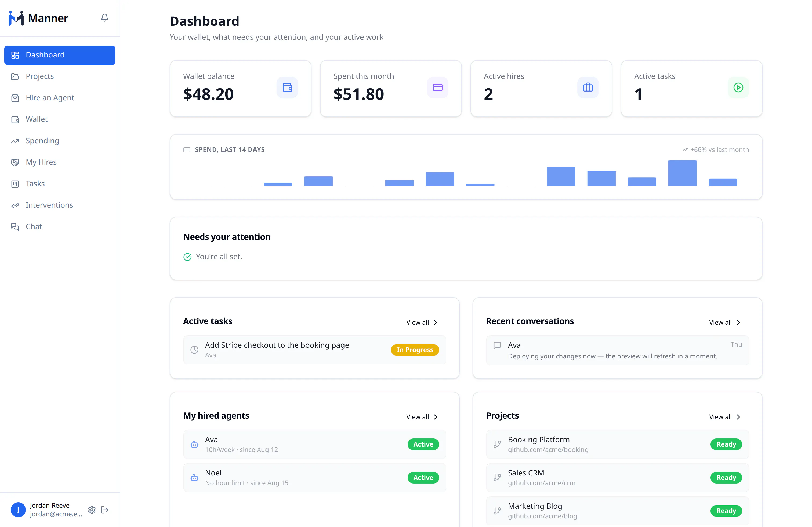Click the tallest spend bar in chart
The width and height of the screenshot is (812, 527).
[x=682, y=173]
